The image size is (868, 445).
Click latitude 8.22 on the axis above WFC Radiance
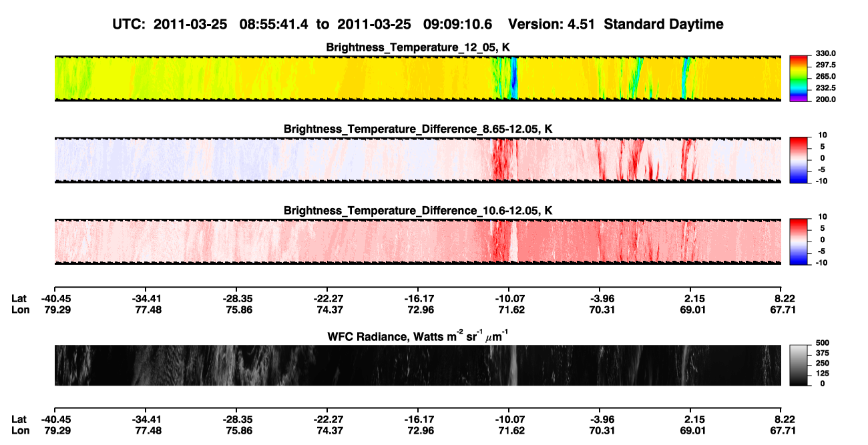tap(786, 298)
